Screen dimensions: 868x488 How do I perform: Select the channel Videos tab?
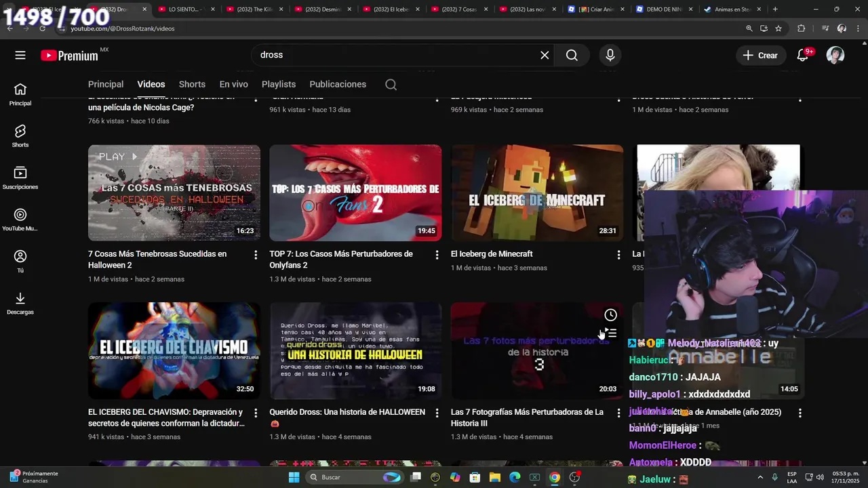click(151, 84)
